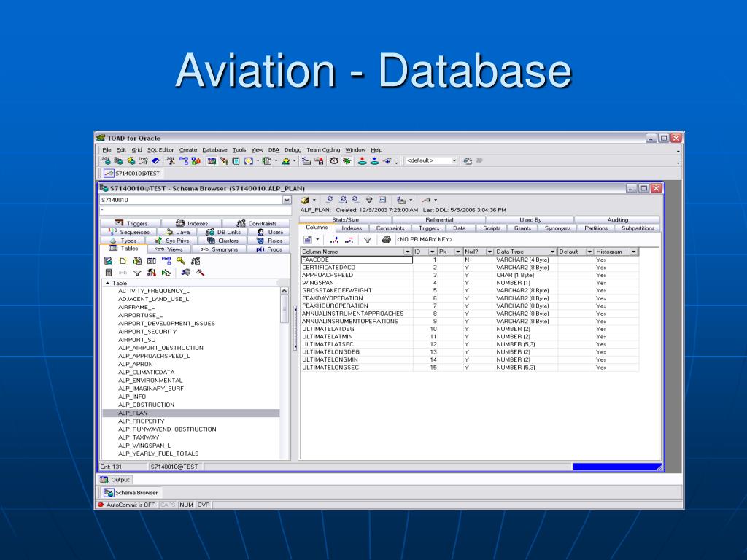Image resolution: width=747 pixels, height=560 pixels.
Task: Click the list view icon in right pane toolbar
Action: [x=382, y=200]
